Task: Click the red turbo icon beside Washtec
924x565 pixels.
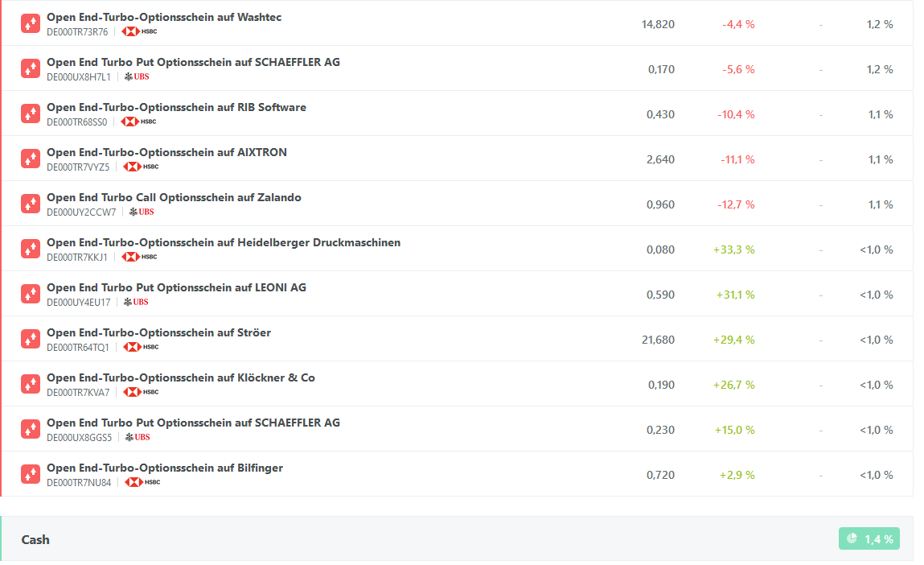Action: click(31, 23)
